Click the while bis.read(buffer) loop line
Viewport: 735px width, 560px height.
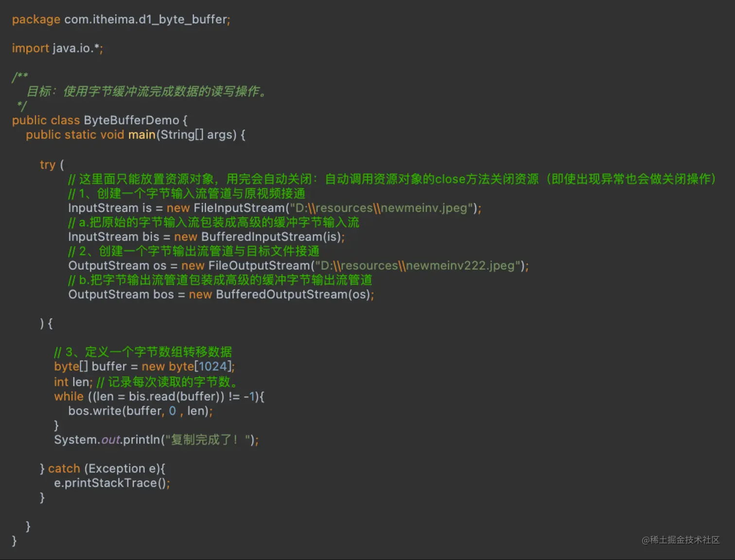(159, 397)
